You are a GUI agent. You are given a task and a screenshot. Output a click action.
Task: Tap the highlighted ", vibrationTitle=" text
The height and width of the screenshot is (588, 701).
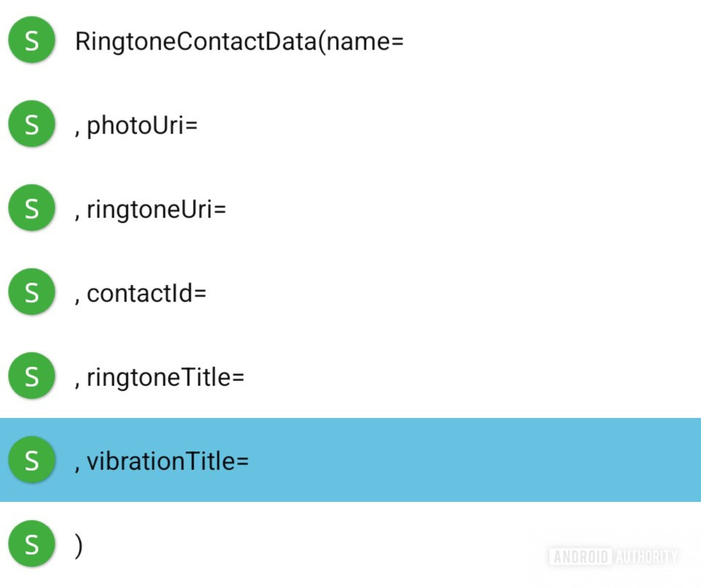(162, 461)
